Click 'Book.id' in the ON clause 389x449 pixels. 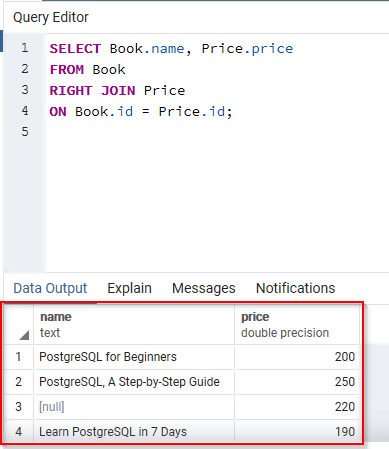[x=104, y=112]
